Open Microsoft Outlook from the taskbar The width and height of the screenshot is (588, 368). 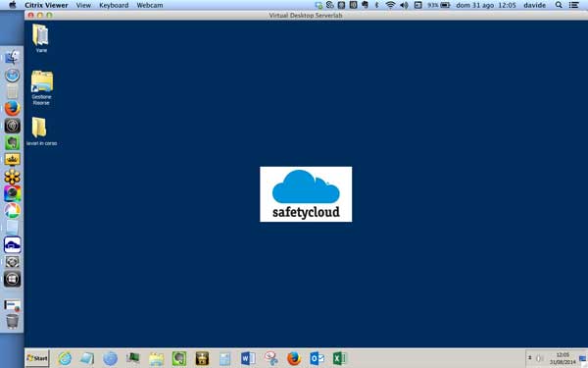pyautogui.click(x=317, y=358)
